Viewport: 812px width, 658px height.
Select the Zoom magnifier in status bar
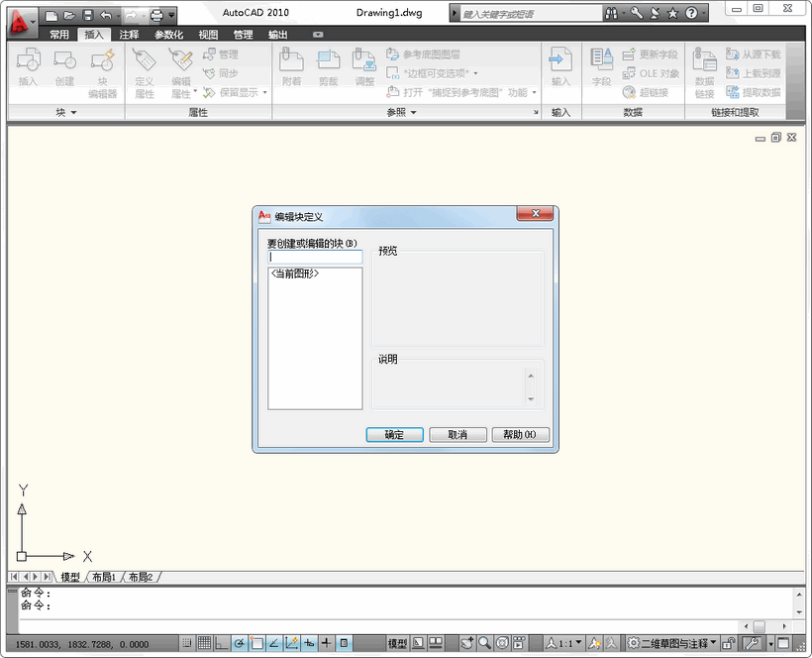click(x=485, y=643)
